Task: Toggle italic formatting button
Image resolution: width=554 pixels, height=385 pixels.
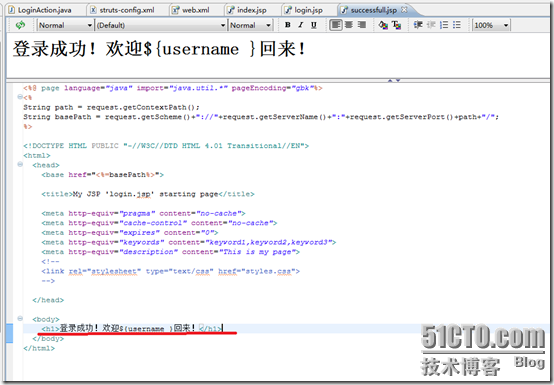Action: (301, 25)
